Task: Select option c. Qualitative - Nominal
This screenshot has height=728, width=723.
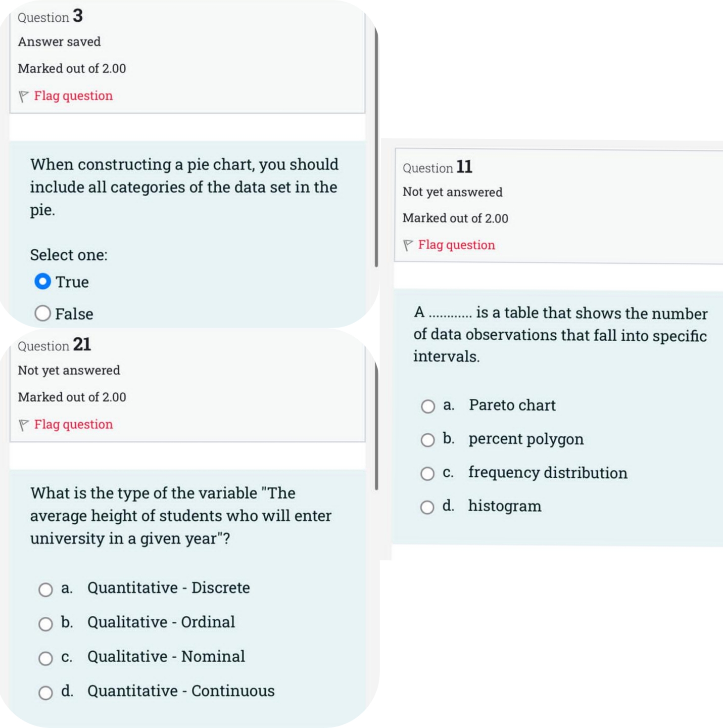Action: pyautogui.click(x=45, y=657)
